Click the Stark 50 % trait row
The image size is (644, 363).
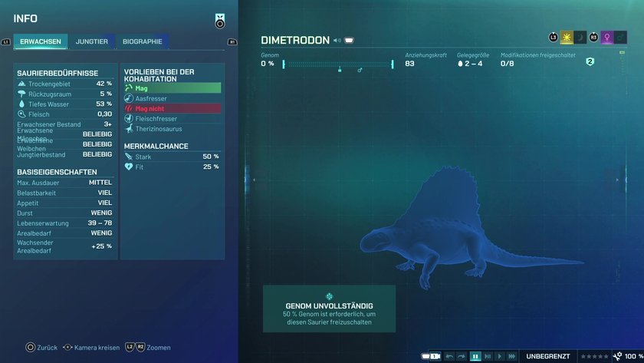(172, 157)
